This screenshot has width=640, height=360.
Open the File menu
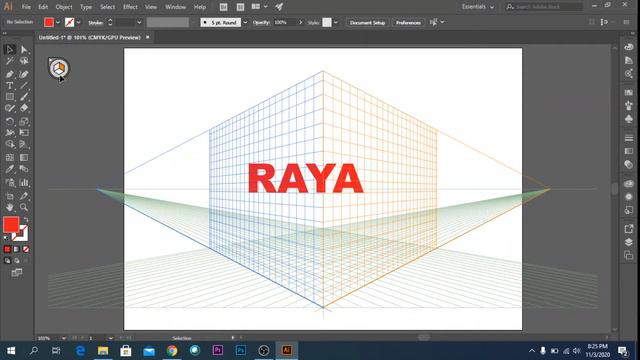coord(26,7)
